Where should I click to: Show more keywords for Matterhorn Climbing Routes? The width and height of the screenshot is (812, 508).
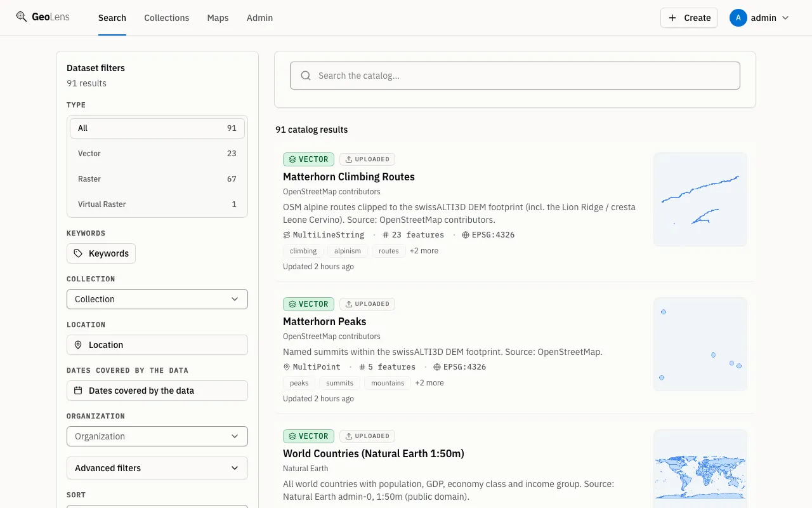[424, 251]
